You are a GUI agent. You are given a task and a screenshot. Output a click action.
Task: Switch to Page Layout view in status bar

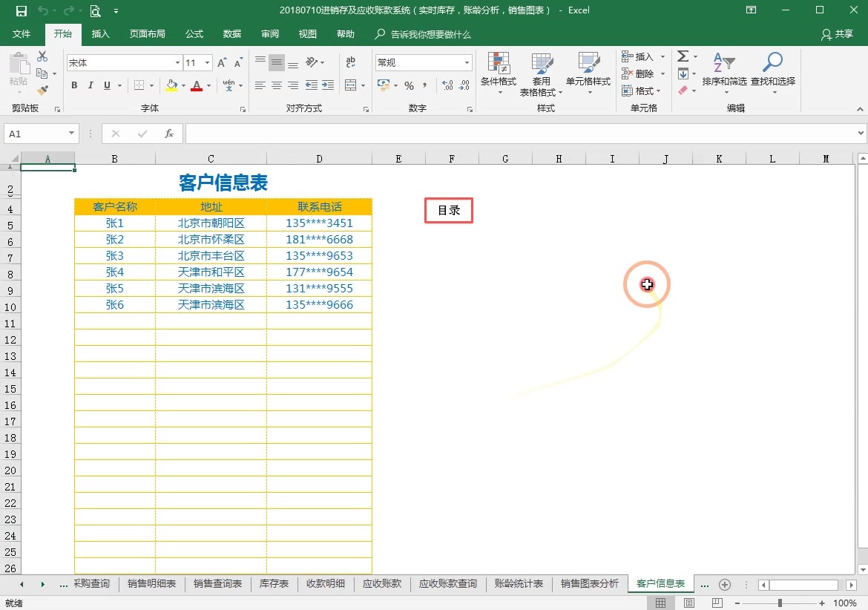(688, 603)
